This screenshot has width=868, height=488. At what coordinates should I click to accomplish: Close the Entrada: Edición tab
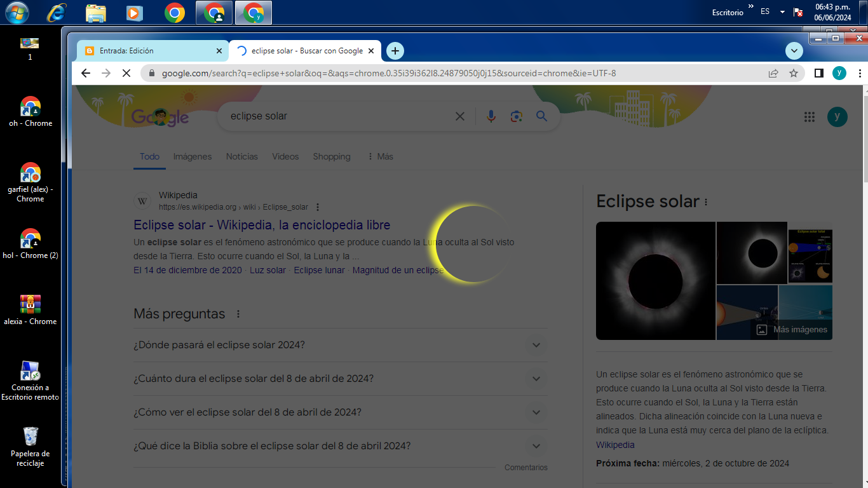219,51
